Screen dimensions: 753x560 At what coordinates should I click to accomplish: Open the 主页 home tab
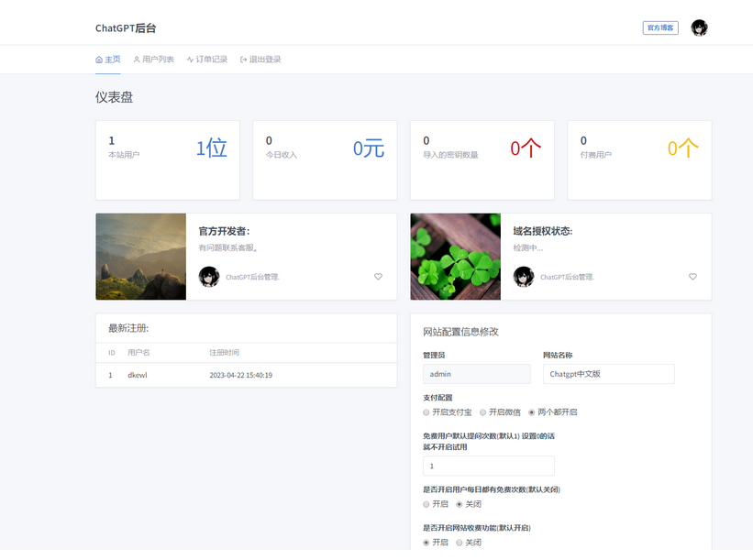[x=107, y=60]
